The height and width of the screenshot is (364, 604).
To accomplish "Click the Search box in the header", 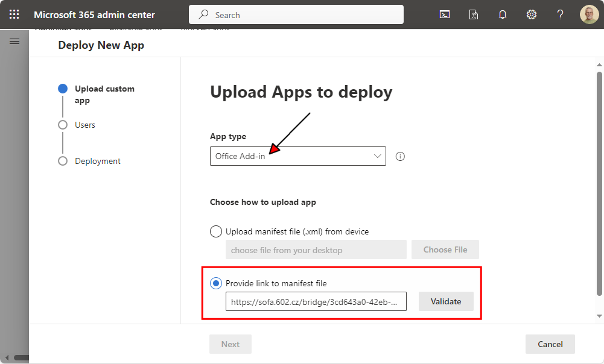I will pyautogui.click(x=296, y=14).
